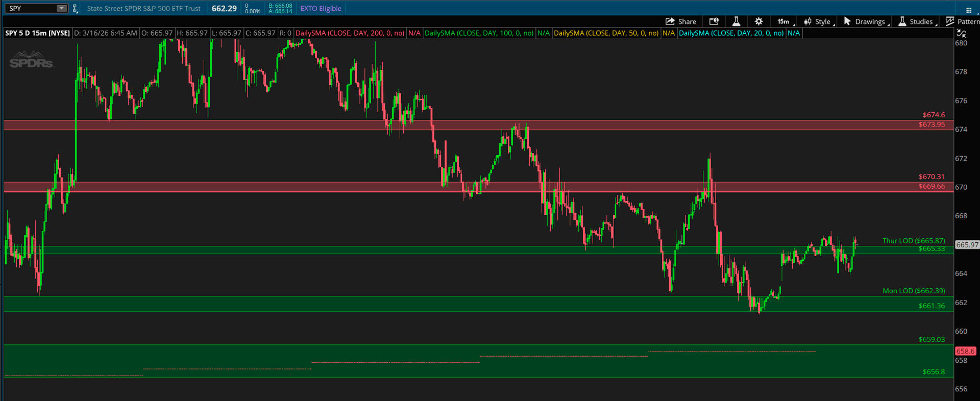Click the red 658.6 price bubble
Viewport: 980px width, 401px height.
pyautogui.click(x=966, y=351)
